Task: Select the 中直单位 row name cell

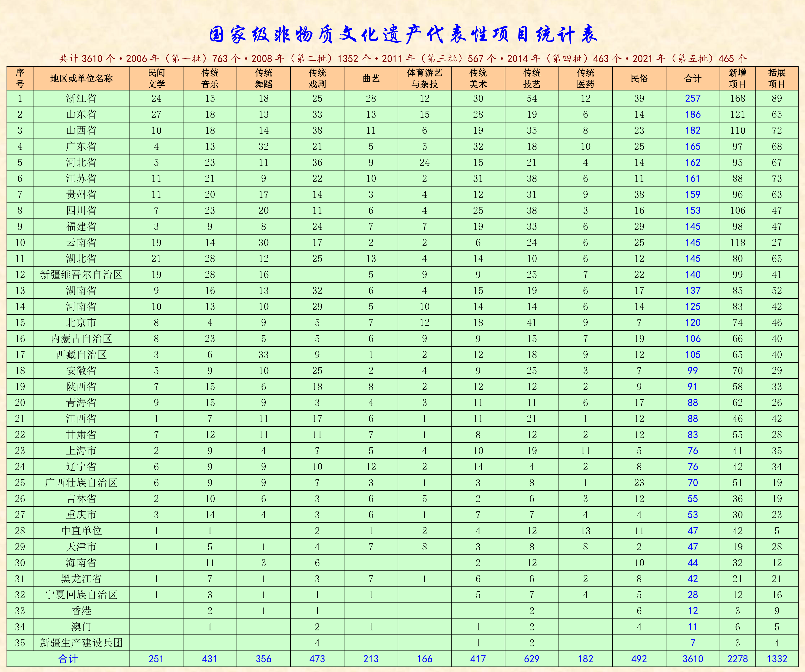Action: (81, 531)
